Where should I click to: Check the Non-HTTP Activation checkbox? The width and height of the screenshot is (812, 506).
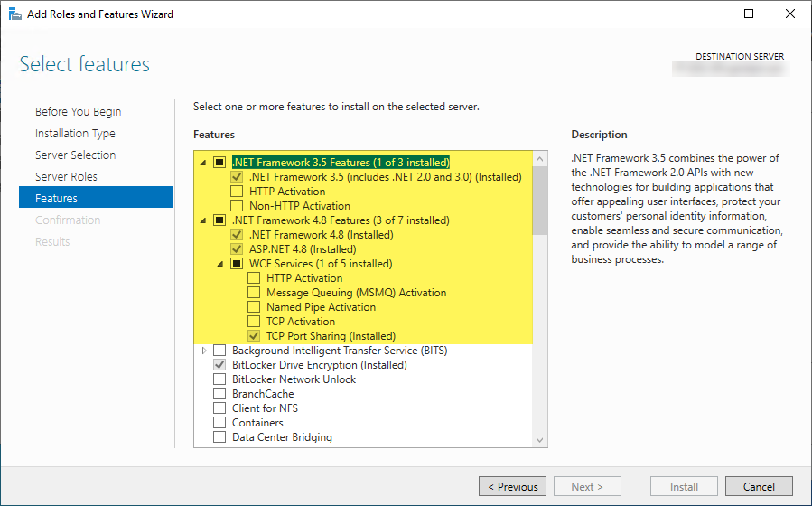(x=237, y=206)
